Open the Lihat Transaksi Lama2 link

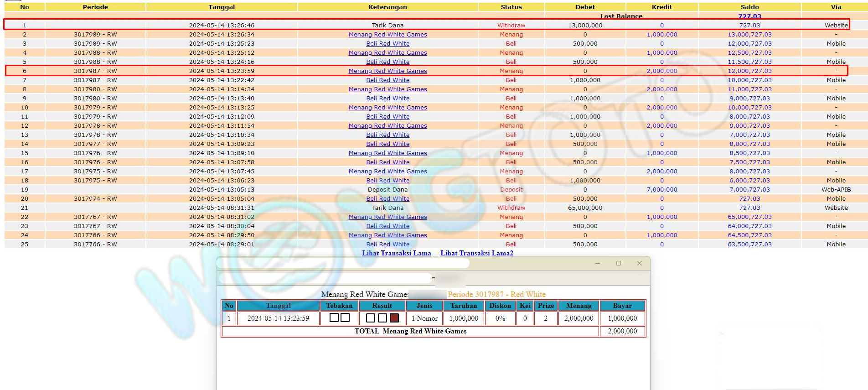point(476,253)
